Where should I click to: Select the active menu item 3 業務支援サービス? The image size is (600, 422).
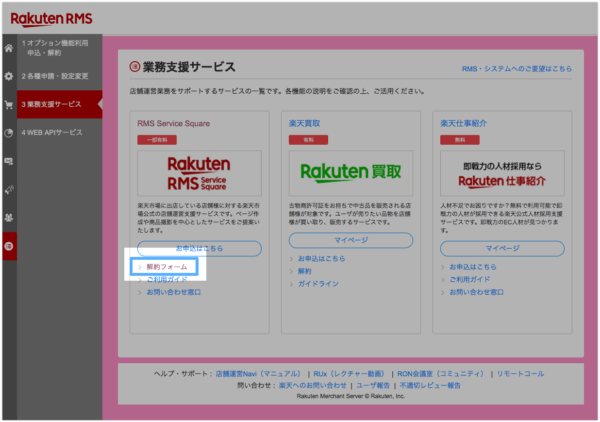[60, 104]
